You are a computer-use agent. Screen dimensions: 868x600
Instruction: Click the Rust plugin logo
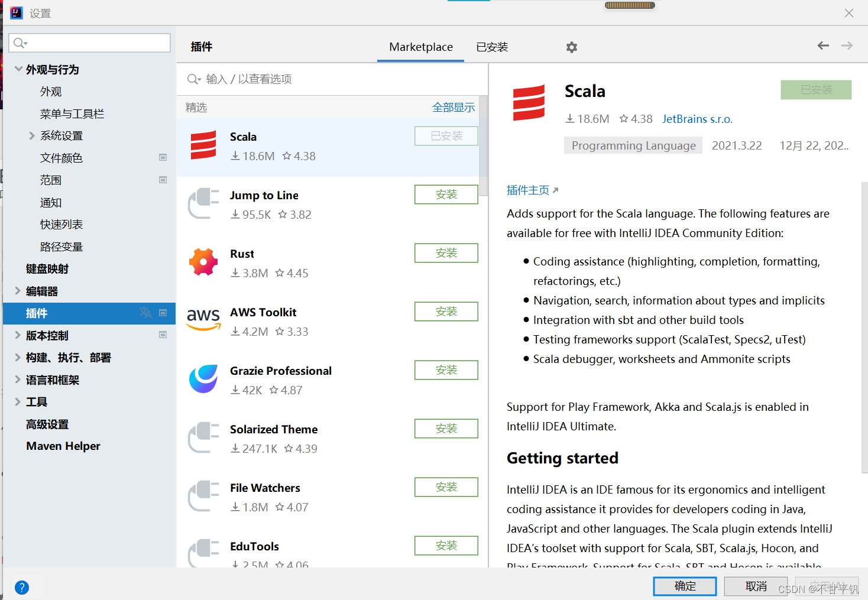203,262
